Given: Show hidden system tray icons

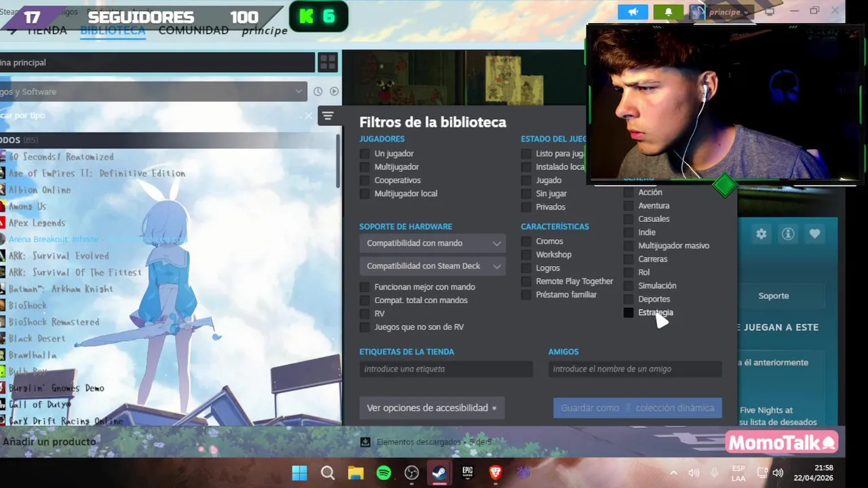Looking at the screenshot, I should [x=673, y=473].
